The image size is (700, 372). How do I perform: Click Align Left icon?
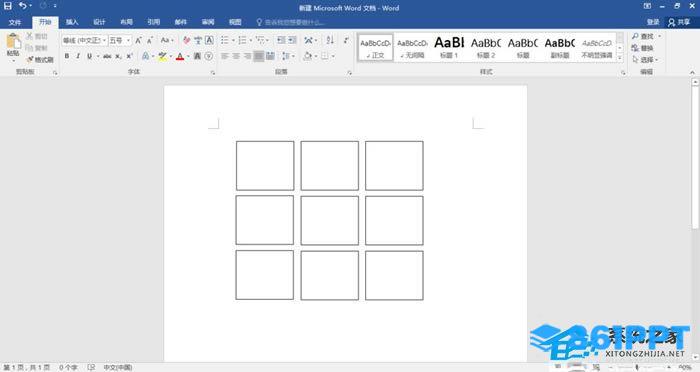point(225,56)
